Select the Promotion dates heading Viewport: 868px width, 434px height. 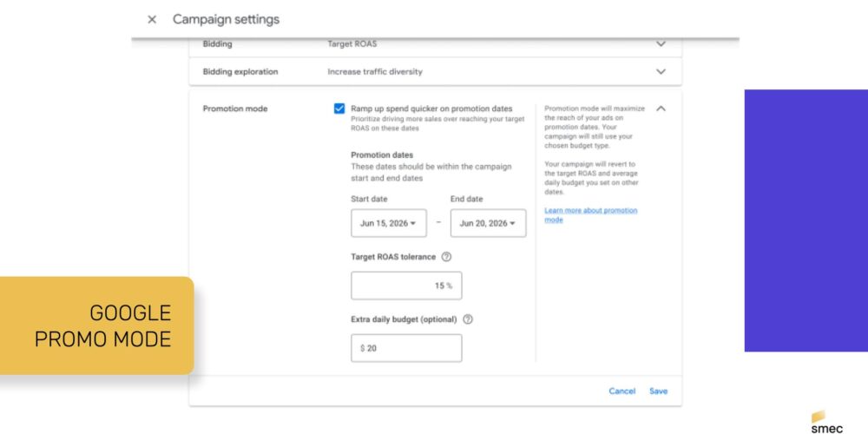pyautogui.click(x=382, y=155)
